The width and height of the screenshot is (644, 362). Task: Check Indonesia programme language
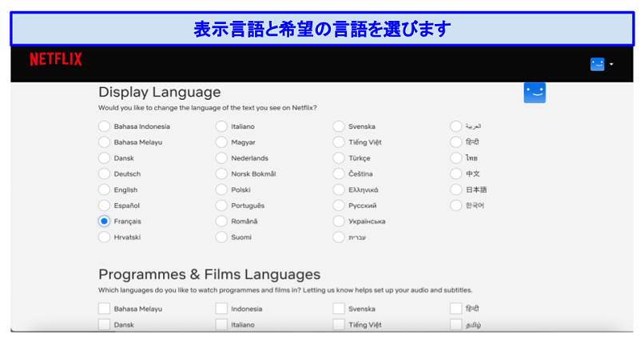pos(221,308)
